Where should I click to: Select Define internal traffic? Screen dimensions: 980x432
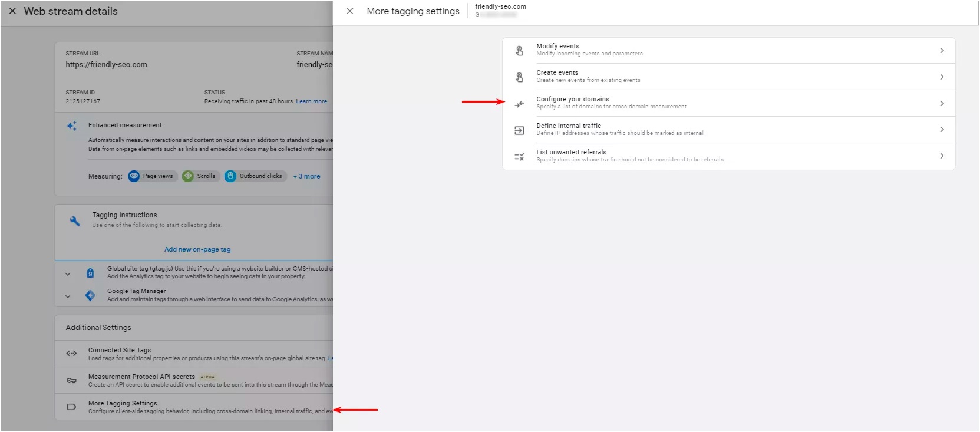point(728,130)
